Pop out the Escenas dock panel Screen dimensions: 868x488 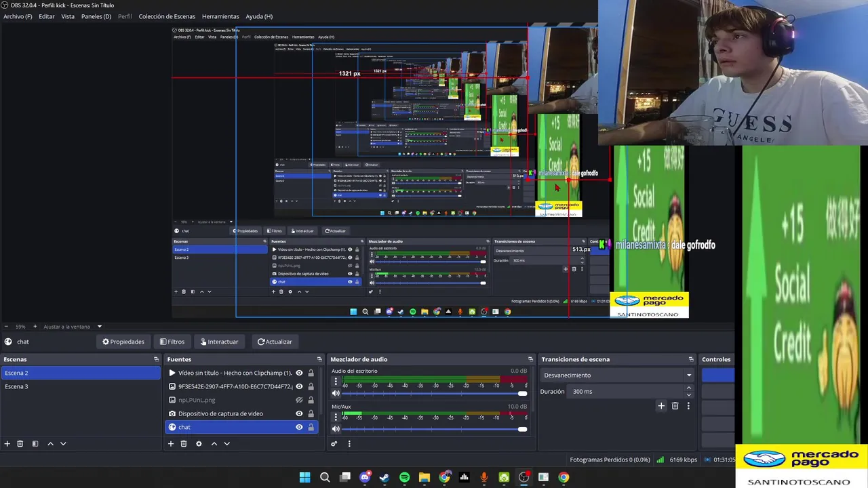pos(156,359)
